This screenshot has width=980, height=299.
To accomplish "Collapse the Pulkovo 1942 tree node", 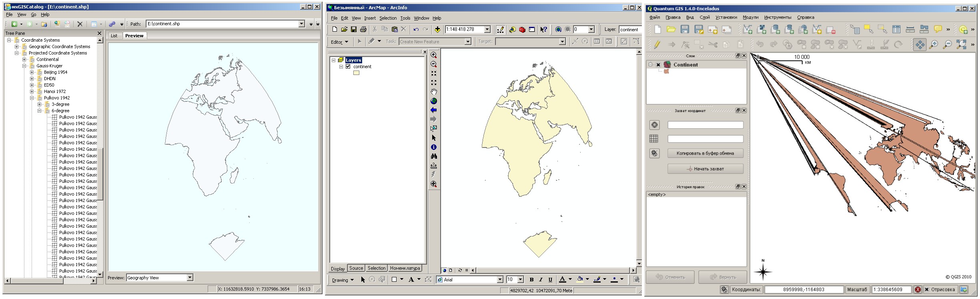I will point(32,98).
